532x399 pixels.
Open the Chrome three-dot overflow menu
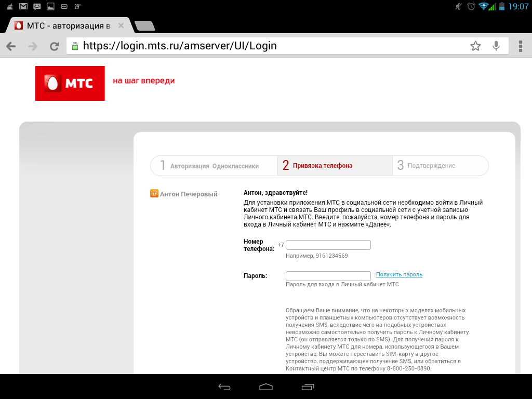(521, 46)
